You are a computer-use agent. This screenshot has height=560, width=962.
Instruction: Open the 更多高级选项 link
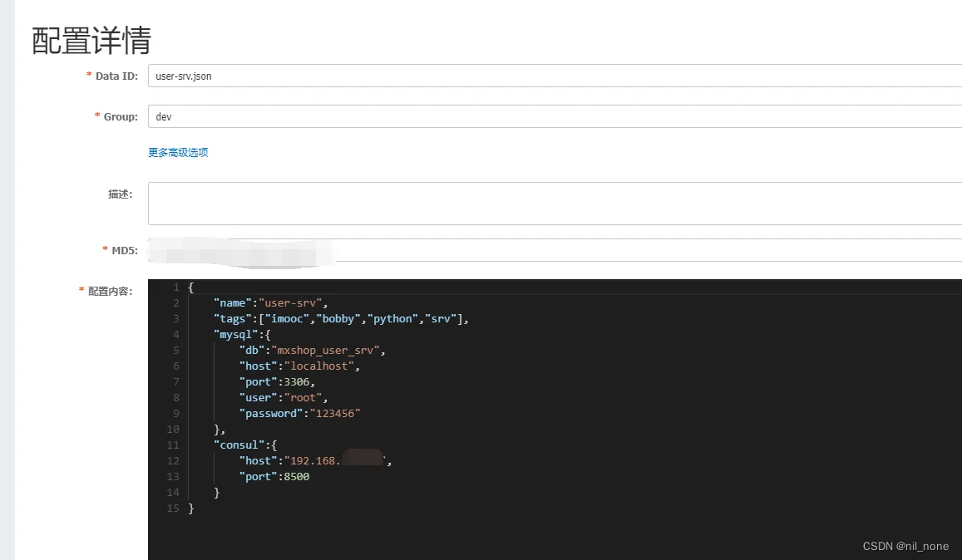tap(178, 152)
